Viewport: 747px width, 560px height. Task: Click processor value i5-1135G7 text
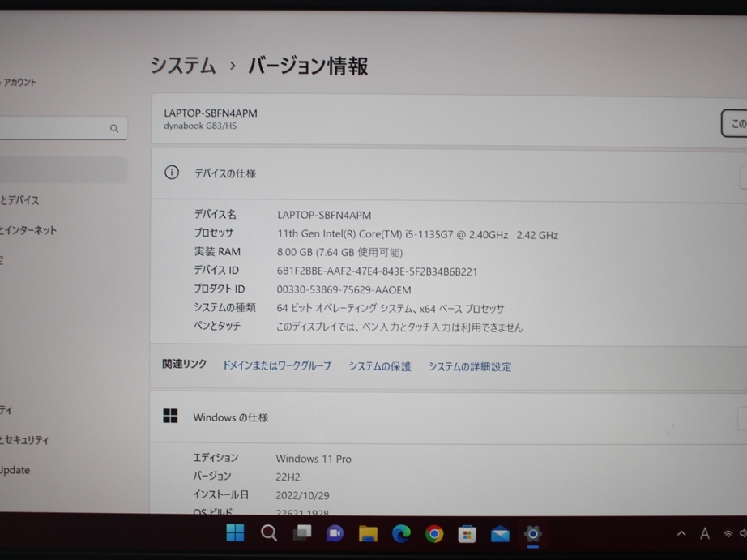pos(417,234)
